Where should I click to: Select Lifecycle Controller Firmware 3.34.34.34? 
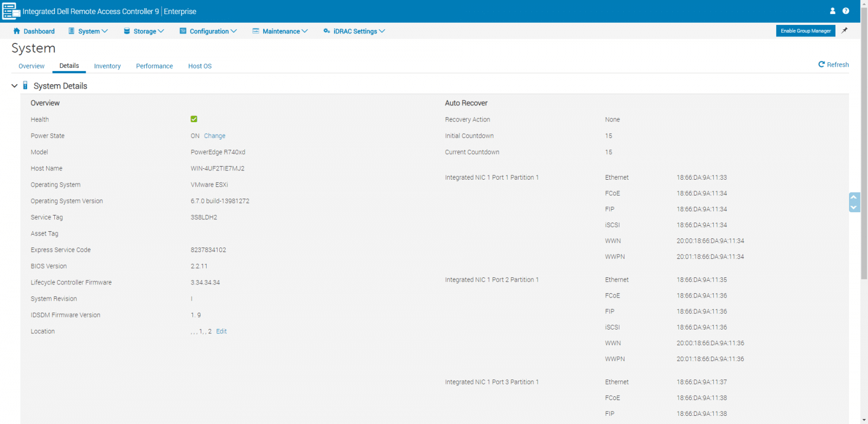coord(205,282)
